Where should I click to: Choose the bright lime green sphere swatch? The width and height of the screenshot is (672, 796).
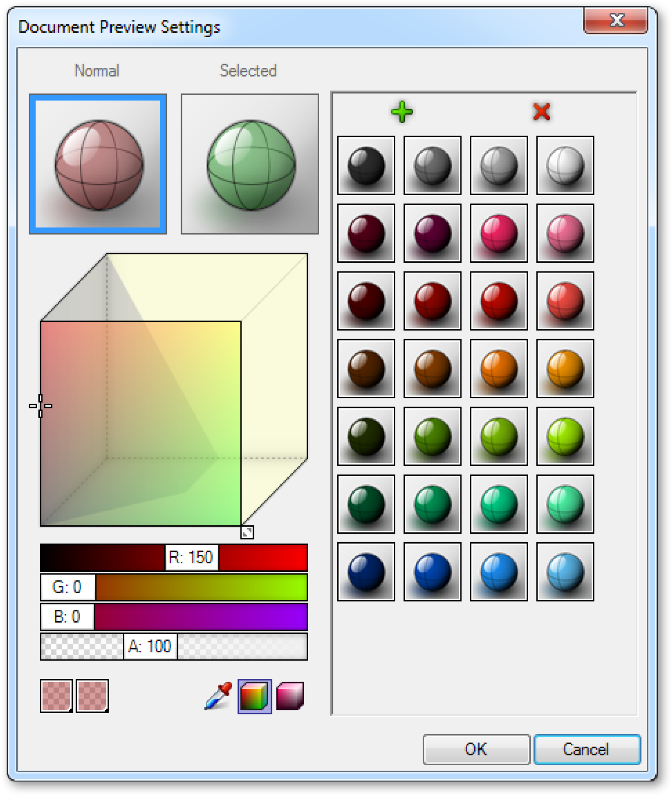[565, 436]
